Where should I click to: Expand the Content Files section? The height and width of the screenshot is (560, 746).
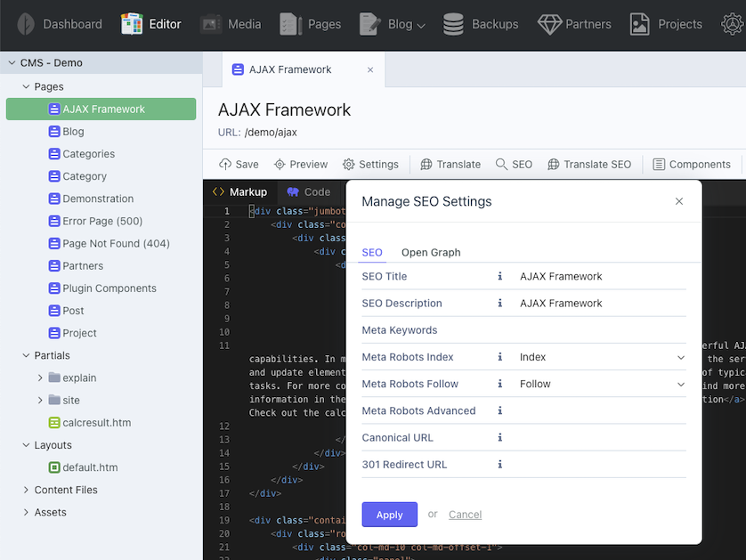coord(26,490)
